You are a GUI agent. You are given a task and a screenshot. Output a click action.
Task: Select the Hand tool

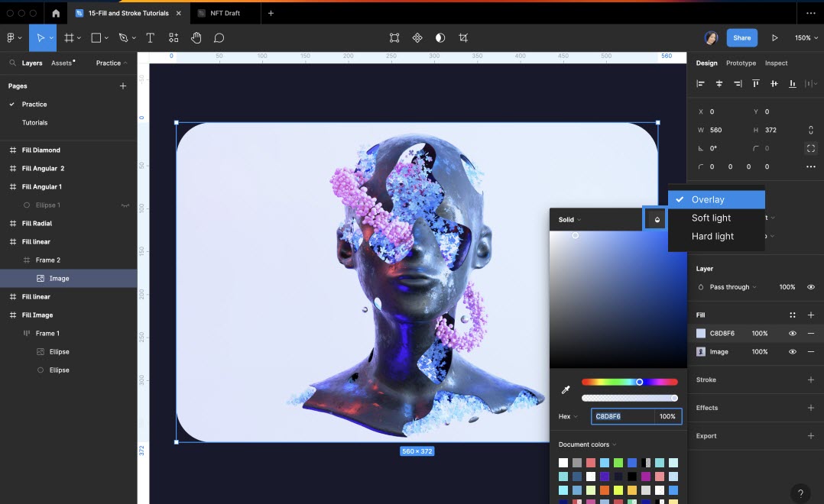pos(196,38)
